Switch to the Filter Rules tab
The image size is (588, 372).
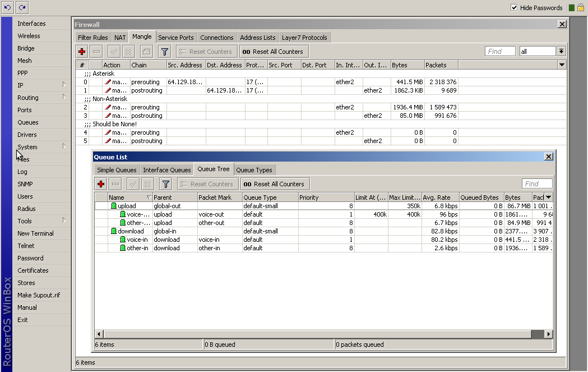tap(93, 38)
